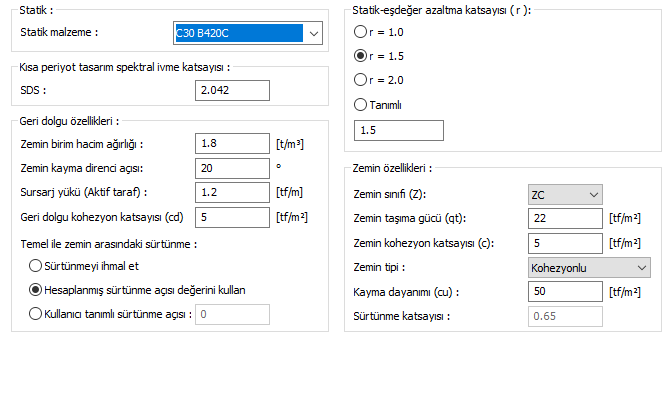Open the Statik malzeme dropdown

[248, 33]
